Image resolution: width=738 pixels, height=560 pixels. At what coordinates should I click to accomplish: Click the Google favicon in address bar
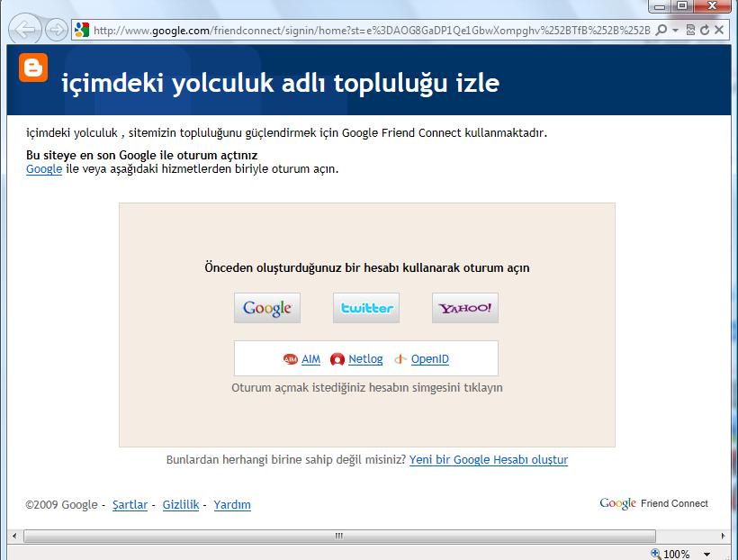pos(82,30)
